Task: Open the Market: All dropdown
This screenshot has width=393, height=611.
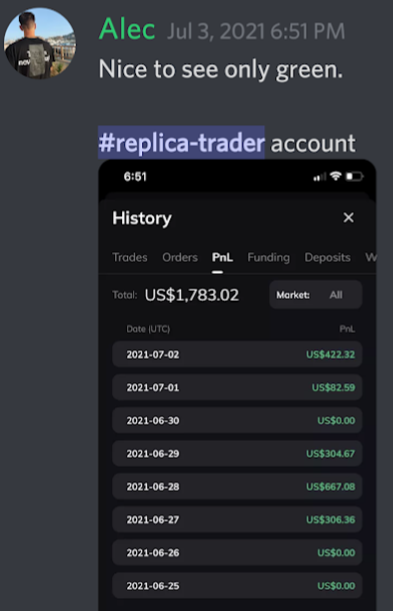Action: pos(315,295)
